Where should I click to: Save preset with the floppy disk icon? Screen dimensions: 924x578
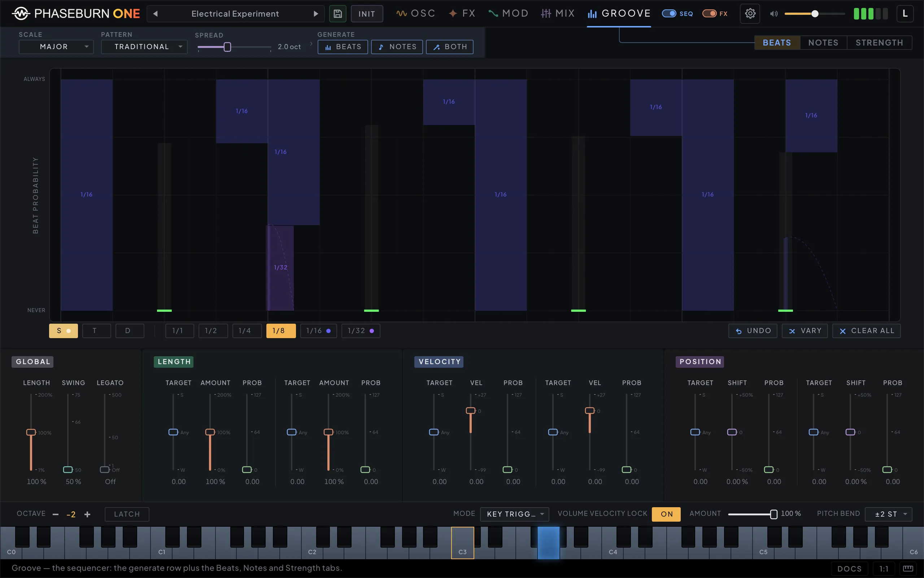(x=337, y=14)
